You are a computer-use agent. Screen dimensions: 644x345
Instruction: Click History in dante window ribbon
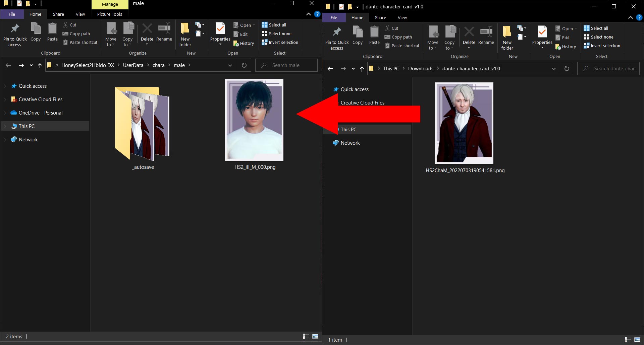tap(566, 47)
